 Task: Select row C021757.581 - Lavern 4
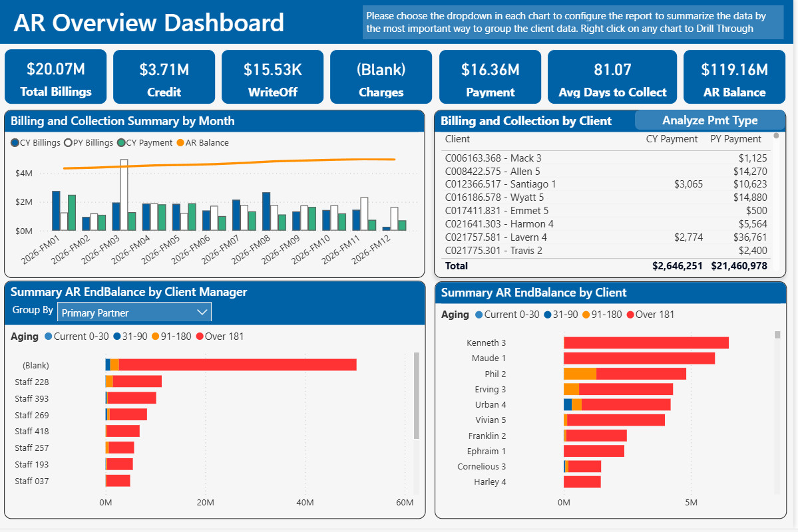[x=606, y=237]
